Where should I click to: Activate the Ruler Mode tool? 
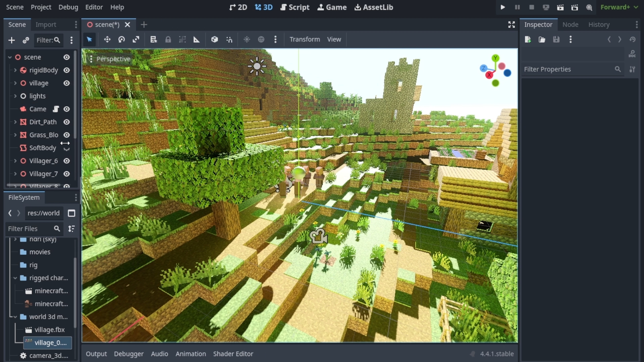[x=197, y=40]
